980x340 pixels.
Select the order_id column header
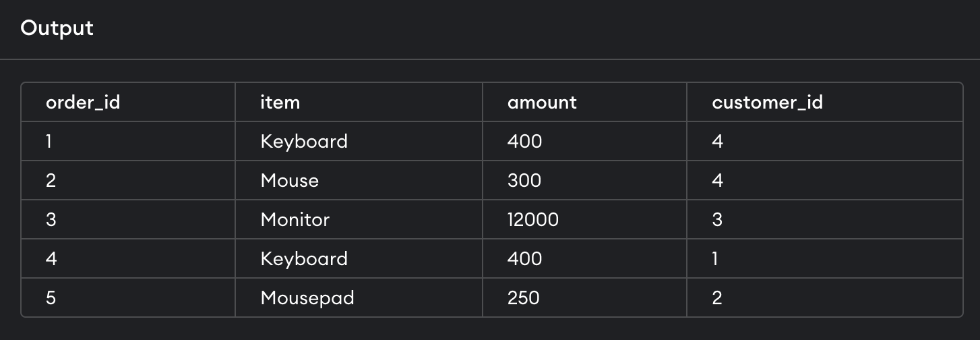click(x=83, y=103)
